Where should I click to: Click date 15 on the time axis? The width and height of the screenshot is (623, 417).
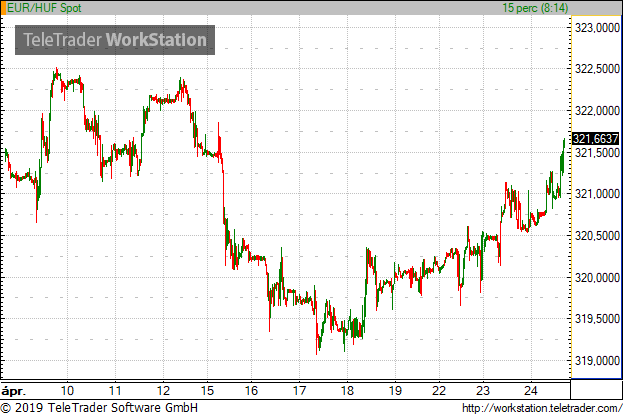pyautogui.click(x=207, y=391)
